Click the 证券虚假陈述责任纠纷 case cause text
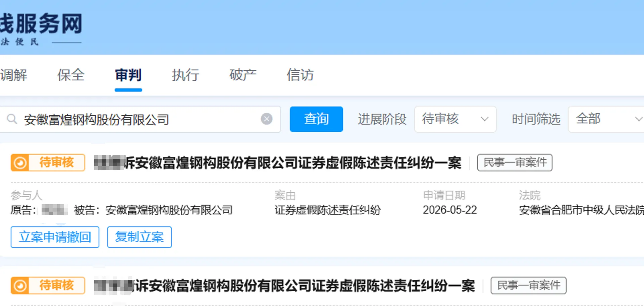The height and width of the screenshot is (306, 644). [x=328, y=210]
